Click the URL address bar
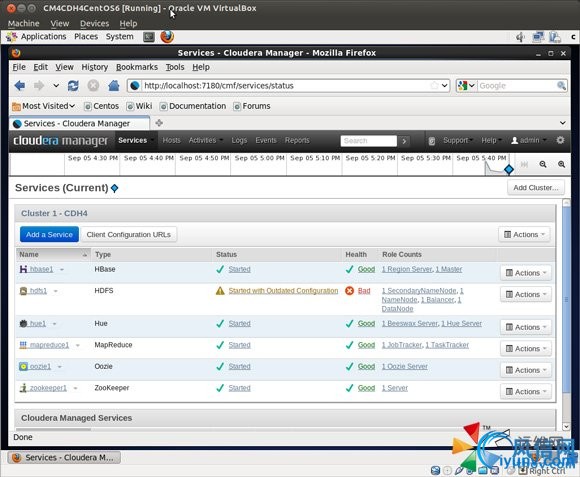 point(285,86)
